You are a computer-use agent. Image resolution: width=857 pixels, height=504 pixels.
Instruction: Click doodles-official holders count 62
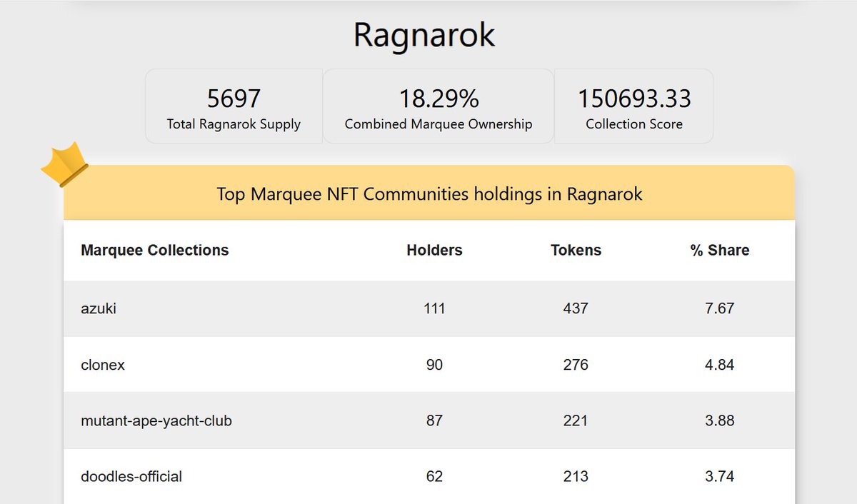pos(433,476)
